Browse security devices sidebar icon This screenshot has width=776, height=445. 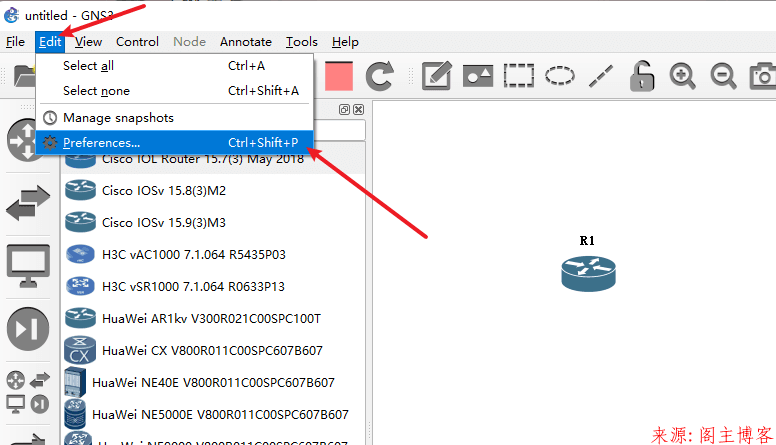click(28, 329)
